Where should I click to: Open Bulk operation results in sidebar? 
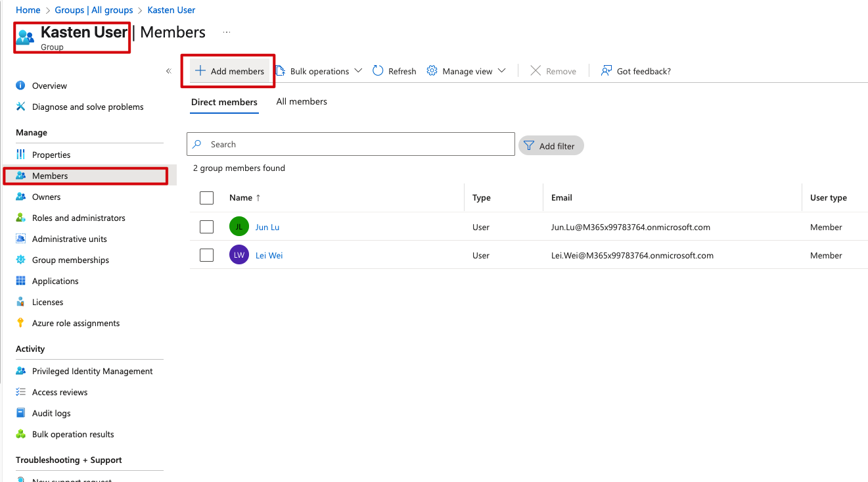pyautogui.click(x=73, y=434)
